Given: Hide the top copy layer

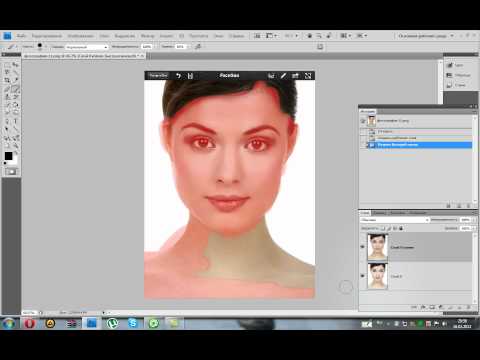Looking at the screenshot, I should (363, 247).
